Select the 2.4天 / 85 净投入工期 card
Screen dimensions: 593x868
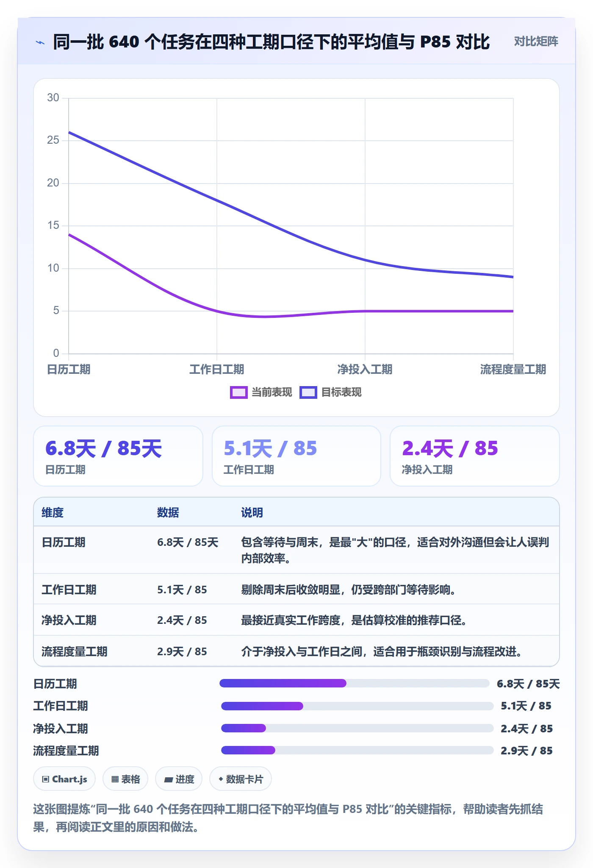(x=475, y=456)
